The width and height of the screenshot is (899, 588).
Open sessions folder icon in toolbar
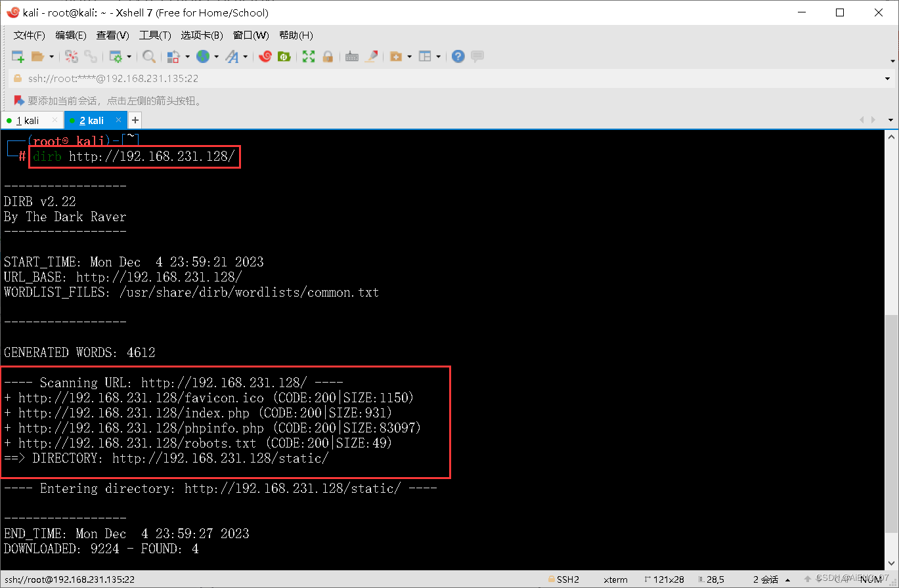[37, 56]
